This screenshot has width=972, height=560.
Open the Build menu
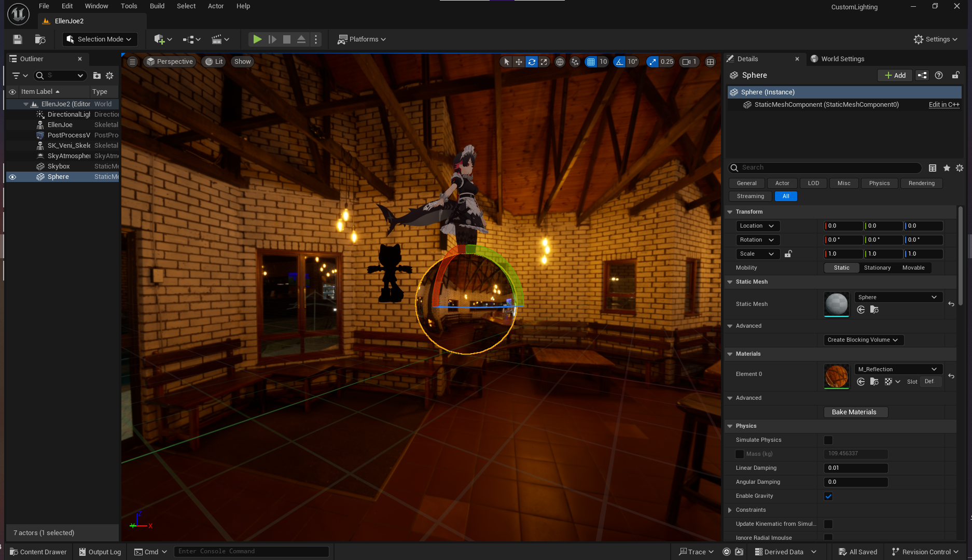click(157, 6)
